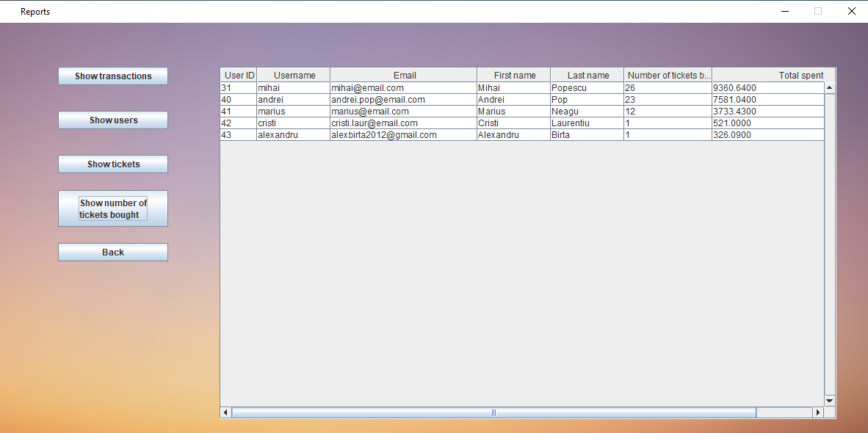Select the marius@email.com cell
The image size is (868, 433).
404,111
